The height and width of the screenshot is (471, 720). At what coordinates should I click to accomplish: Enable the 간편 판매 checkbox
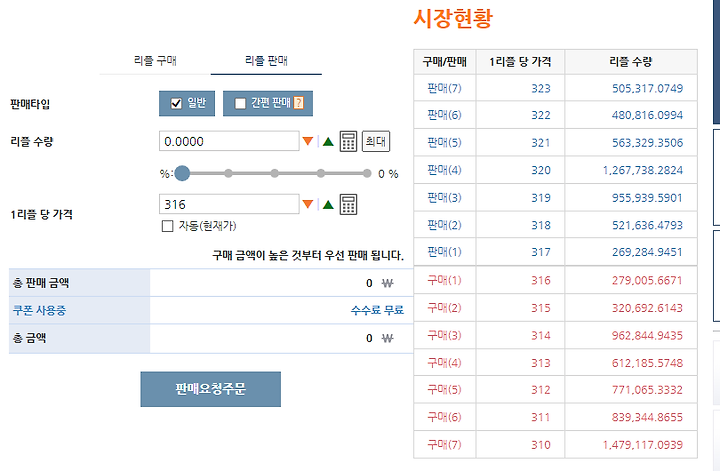click(x=240, y=103)
